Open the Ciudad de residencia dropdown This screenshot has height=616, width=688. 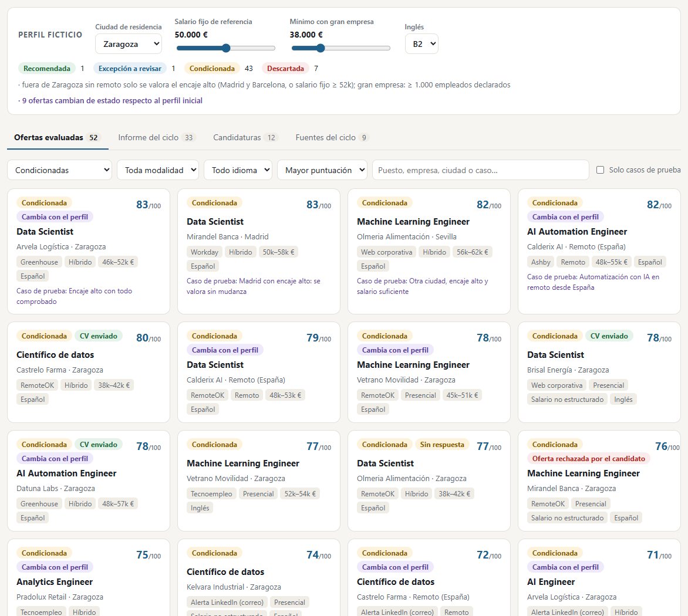click(128, 44)
